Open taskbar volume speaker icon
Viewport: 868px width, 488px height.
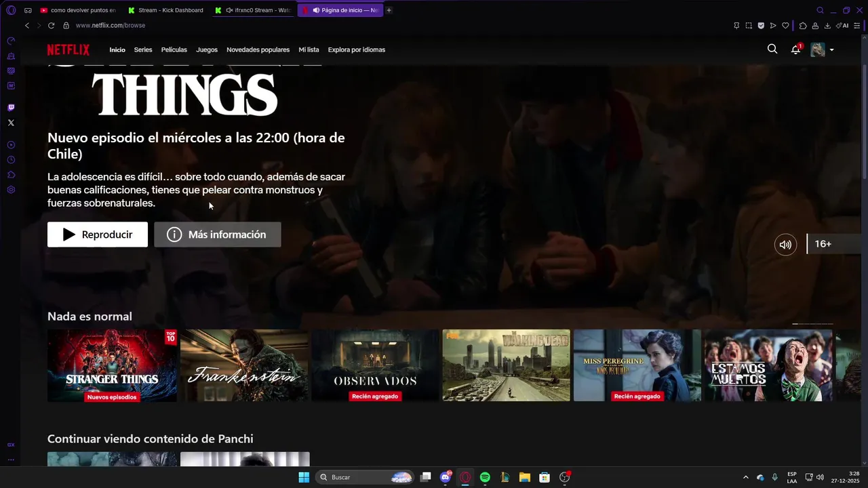coord(821,477)
